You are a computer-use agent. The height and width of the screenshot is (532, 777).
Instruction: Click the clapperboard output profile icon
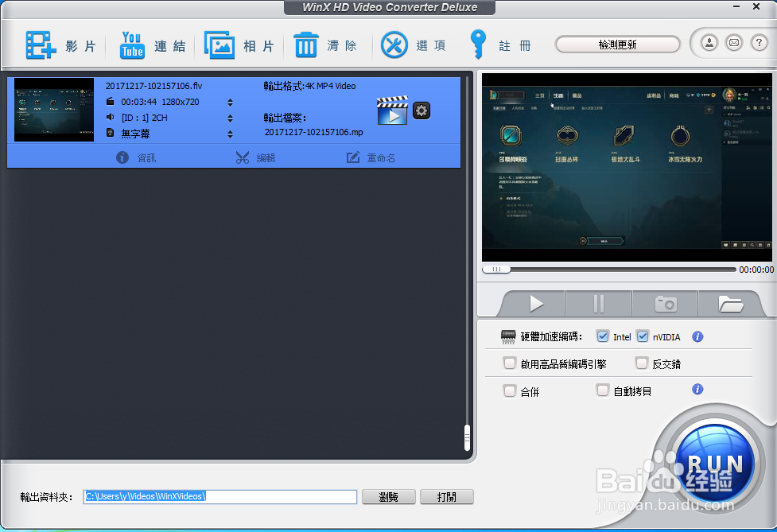[392, 110]
